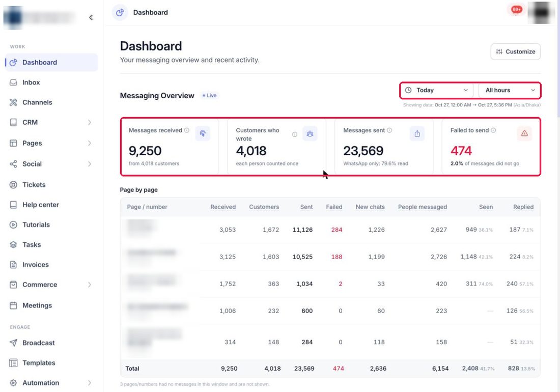The height and width of the screenshot is (392, 560).
Task: Click the Messages sent upload icon
Action: [x=417, y=133]
